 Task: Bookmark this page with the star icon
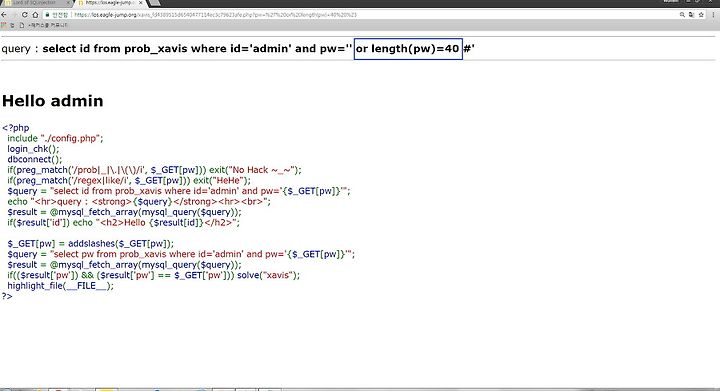(x=701, y=15)
